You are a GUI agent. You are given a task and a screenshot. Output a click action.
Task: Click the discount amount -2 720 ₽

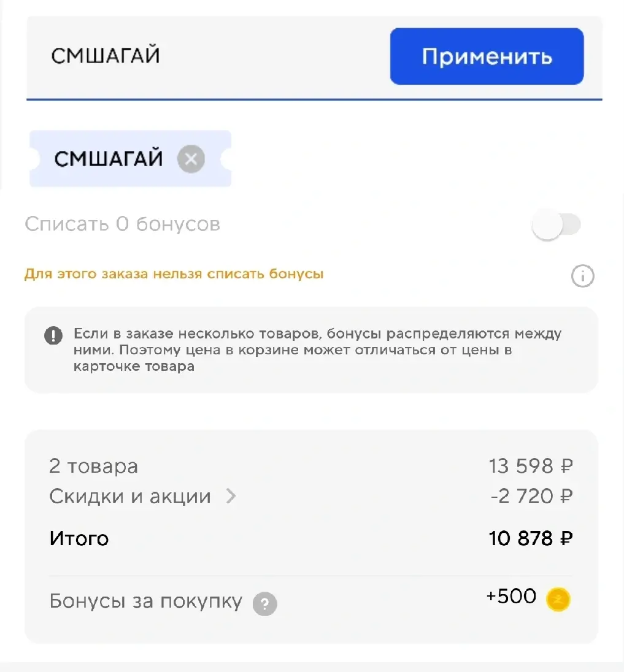(x=531, y=496)
